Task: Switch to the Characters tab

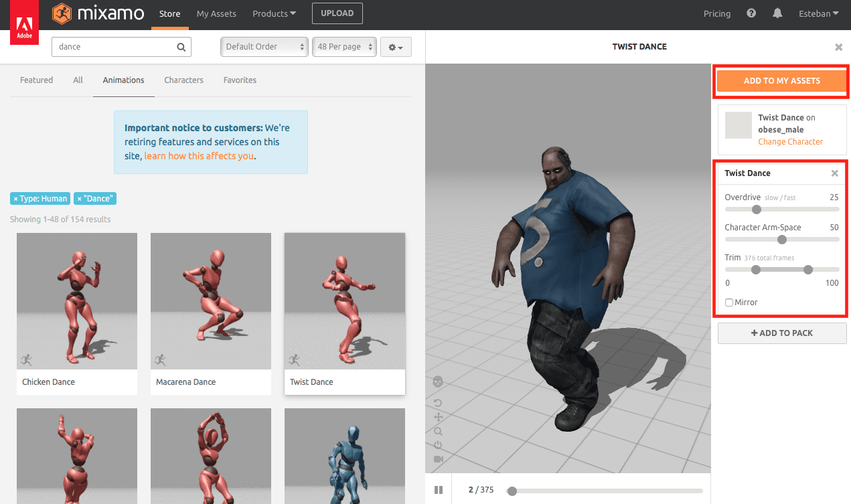Action: pyautogui.click(x=183, y=80)
